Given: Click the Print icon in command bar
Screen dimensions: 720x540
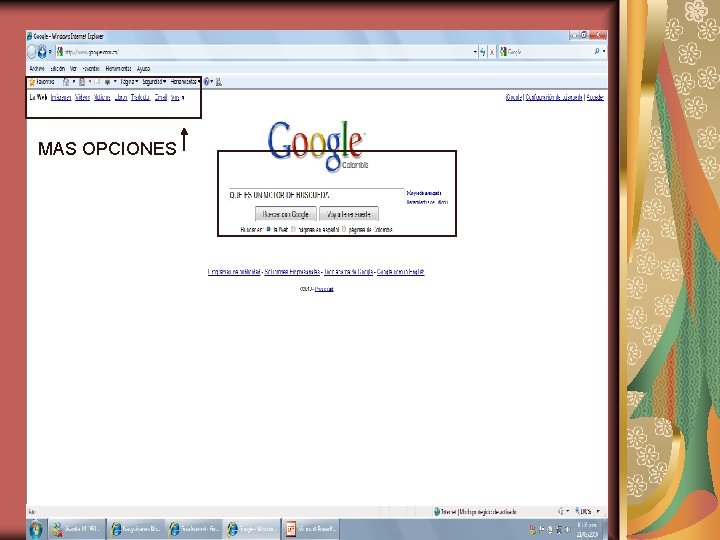Looking at the screenshot, I should pyautogui.click(x=107, y=82).
